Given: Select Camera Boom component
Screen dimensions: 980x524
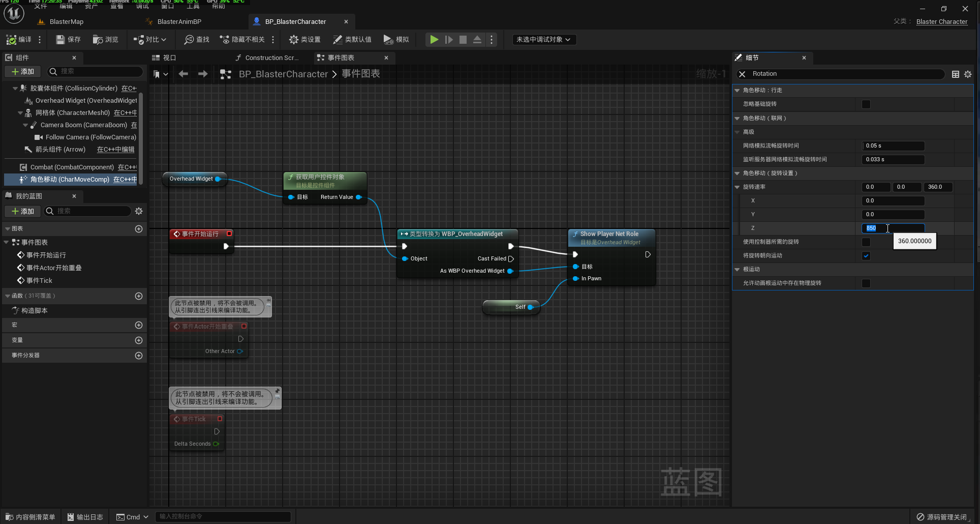Looking at the screenshot, I should click(83, 125).
